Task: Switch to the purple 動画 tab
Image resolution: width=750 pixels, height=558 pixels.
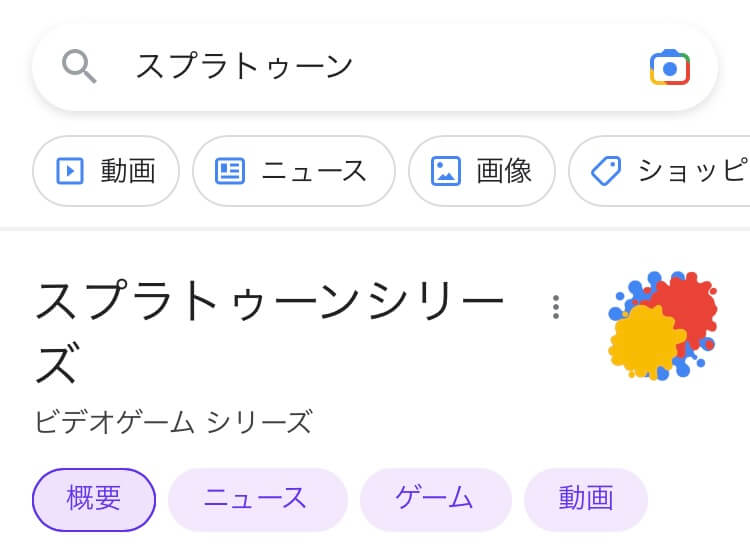Action: coord(586,500)
